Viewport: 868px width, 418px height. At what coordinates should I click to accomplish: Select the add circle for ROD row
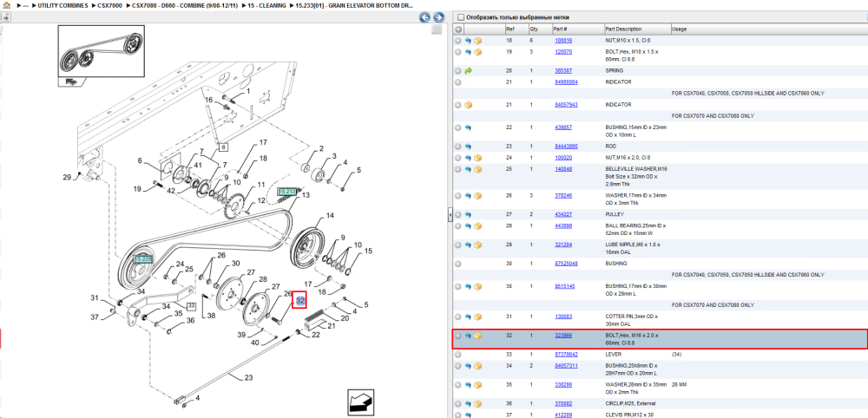[x=458, y=147]
